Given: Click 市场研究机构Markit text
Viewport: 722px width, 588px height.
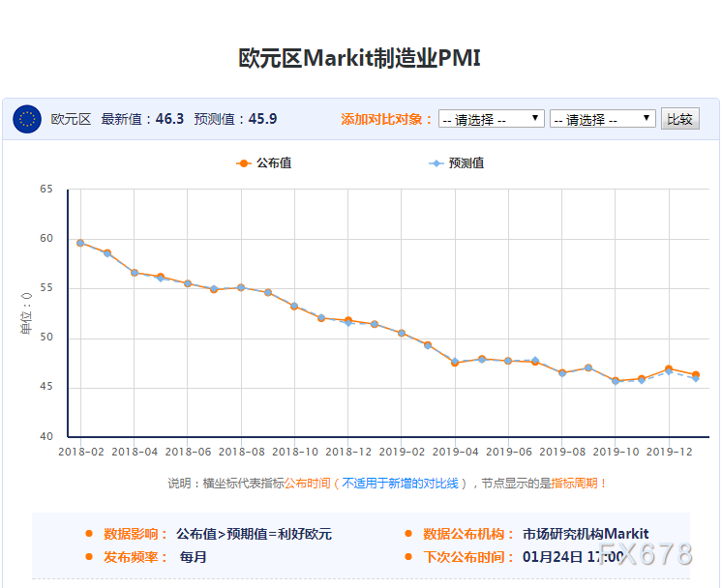Looking at the screenshot, I should [586, 534].
